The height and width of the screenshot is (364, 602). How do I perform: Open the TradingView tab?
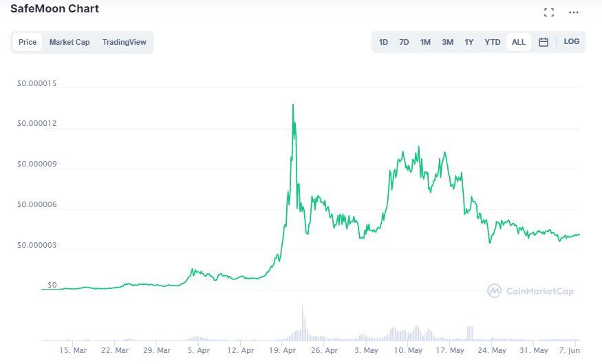[125, 42]
